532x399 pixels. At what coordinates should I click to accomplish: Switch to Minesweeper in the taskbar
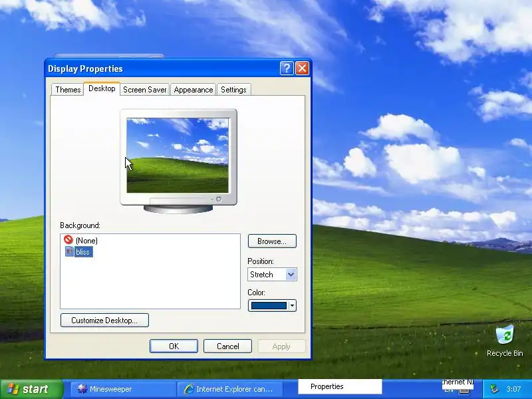click(123, 389)
